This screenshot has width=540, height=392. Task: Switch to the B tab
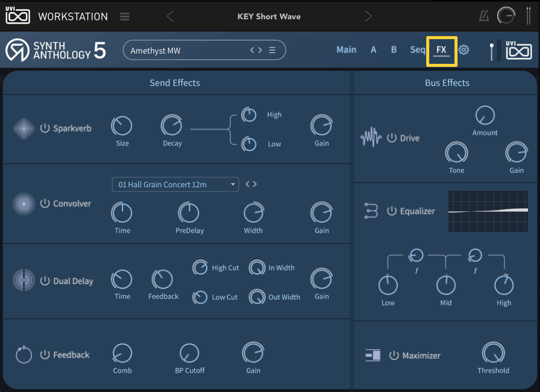[394, 49]
